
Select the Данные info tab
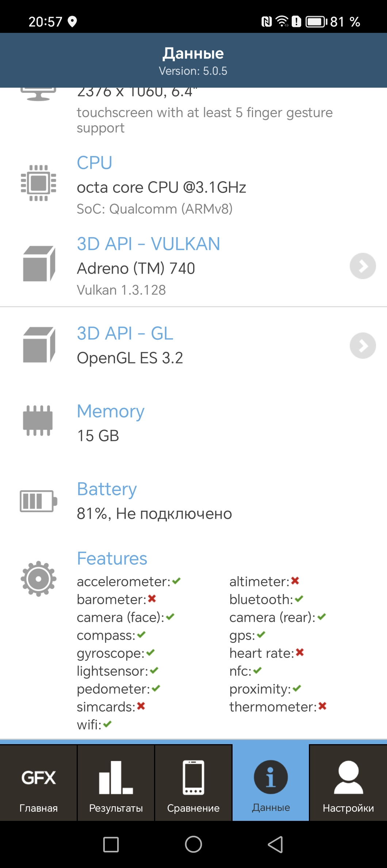(x=271, y=783)
